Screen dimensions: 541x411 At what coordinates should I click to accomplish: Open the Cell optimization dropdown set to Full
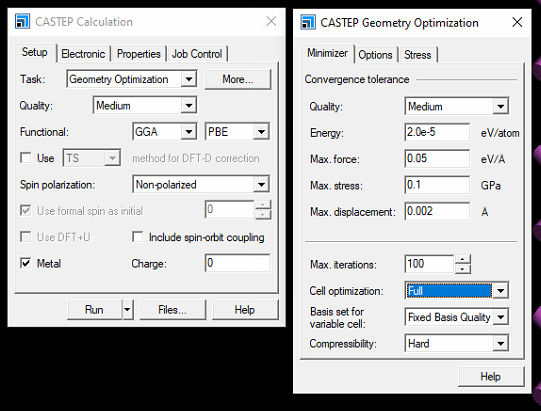457,291
